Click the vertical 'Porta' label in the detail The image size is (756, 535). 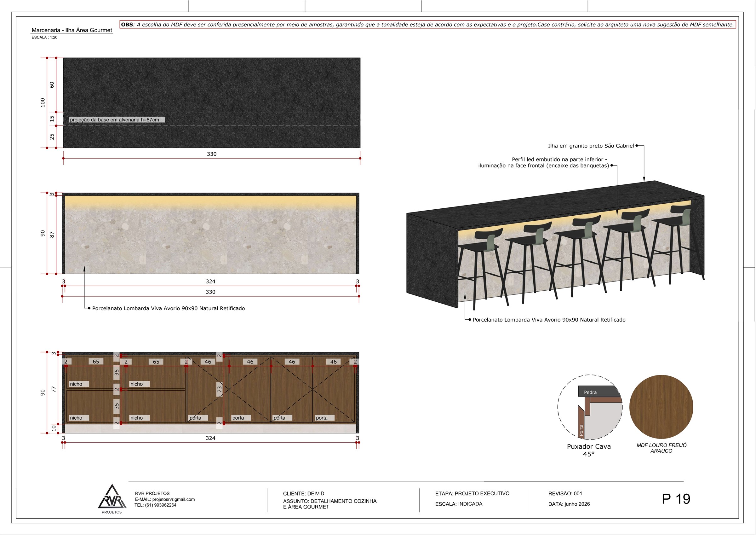click(x=581, y=430)
